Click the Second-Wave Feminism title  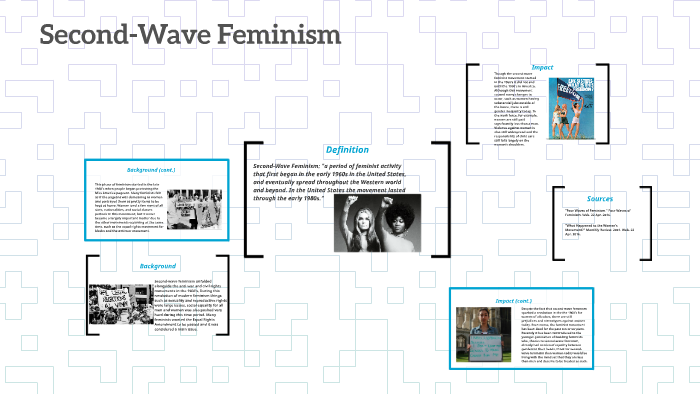pyautogui.click(x=190, y=35)
